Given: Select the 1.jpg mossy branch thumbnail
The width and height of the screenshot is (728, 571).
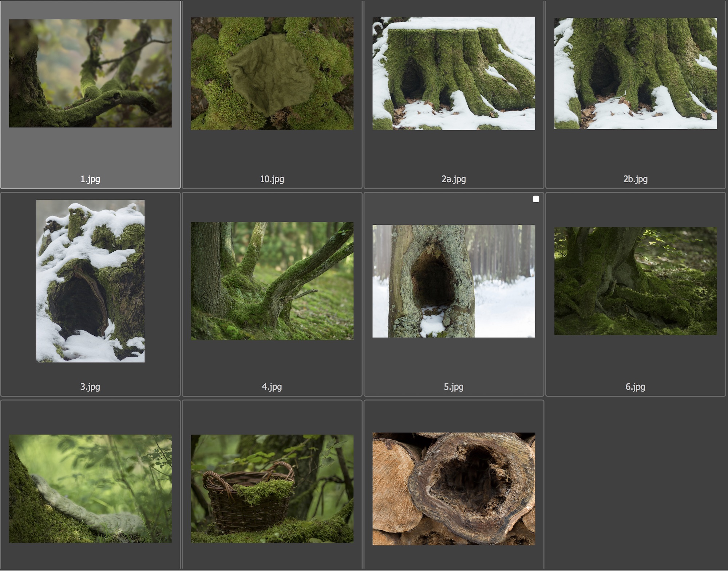Looking at the screenshot, I should point(90,73).
